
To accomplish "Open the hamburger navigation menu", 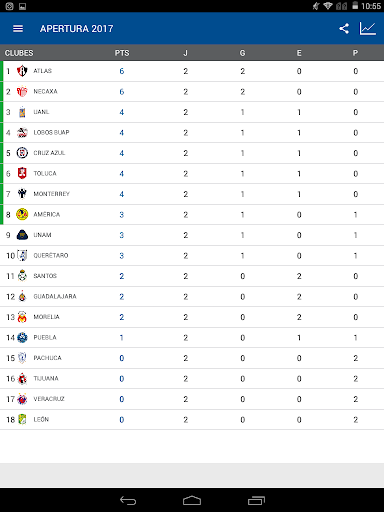I will (x=18, y=29).
